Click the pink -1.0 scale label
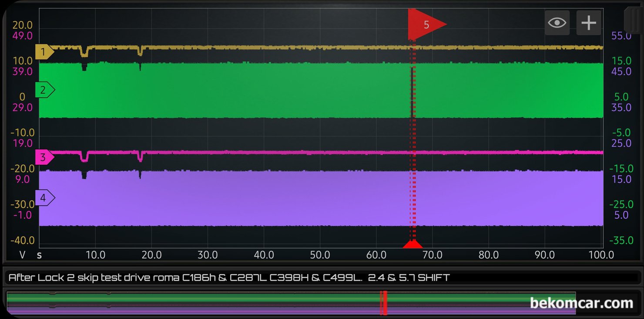This screenshot has width=644, height=319. click(x=23, y=215)
